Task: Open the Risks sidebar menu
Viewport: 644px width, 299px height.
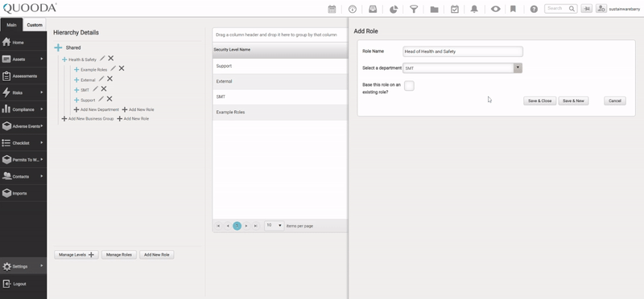Action: pyautogui.click(x=23, y=92)
